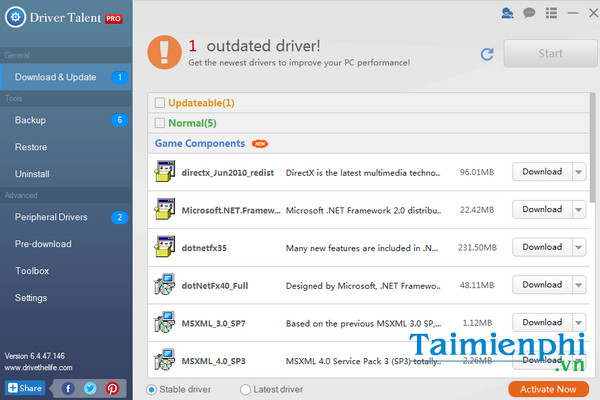Open the user account icon
600x400 pixels.
point(507,13)
